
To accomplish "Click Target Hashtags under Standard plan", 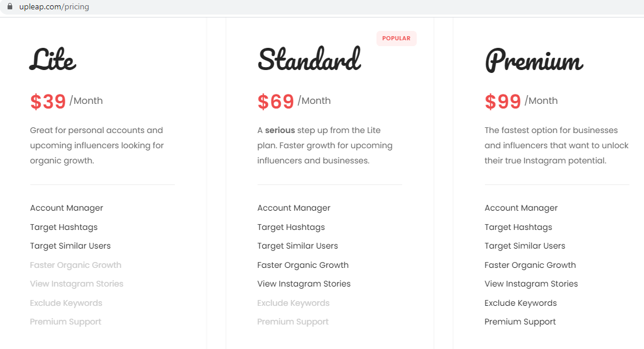I will point(291,227).
